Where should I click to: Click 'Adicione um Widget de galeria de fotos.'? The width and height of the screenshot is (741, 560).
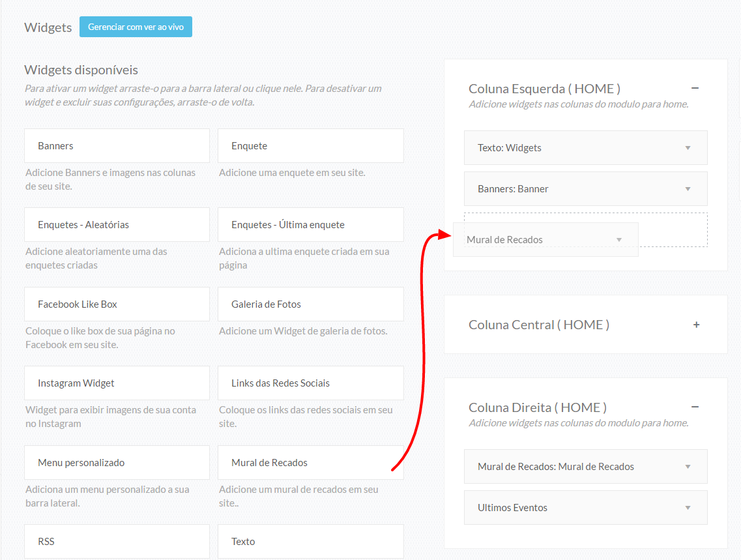click(303, 331)
